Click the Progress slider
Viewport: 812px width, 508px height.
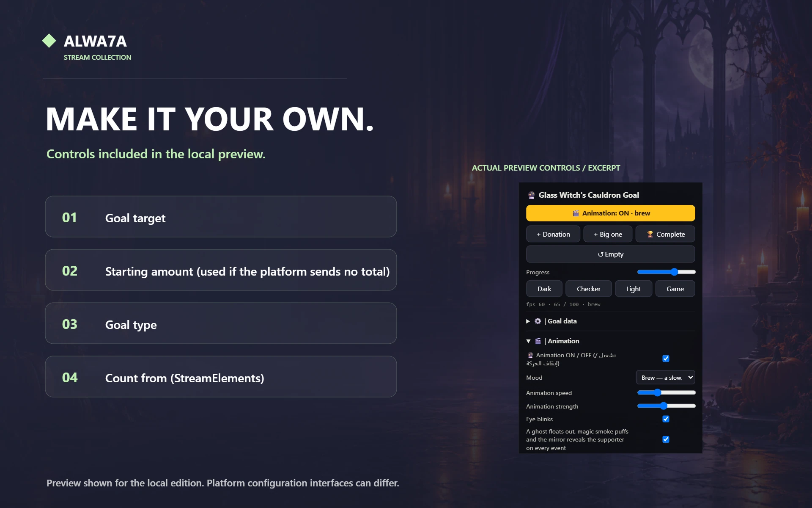[x=666, y=272]
